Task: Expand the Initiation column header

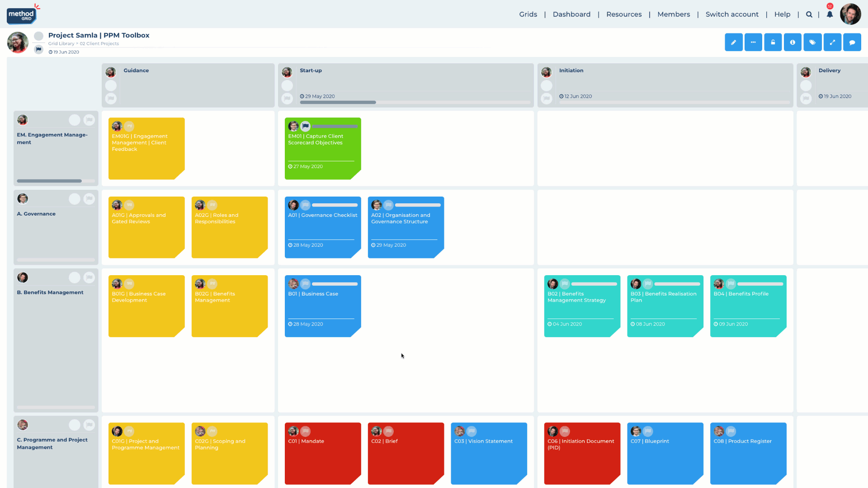Action: click(x=571, y=70)
